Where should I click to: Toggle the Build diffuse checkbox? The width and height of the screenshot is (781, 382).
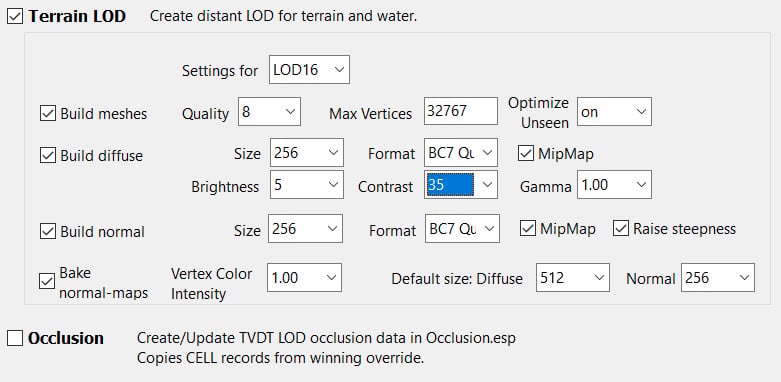pos(47,155)
